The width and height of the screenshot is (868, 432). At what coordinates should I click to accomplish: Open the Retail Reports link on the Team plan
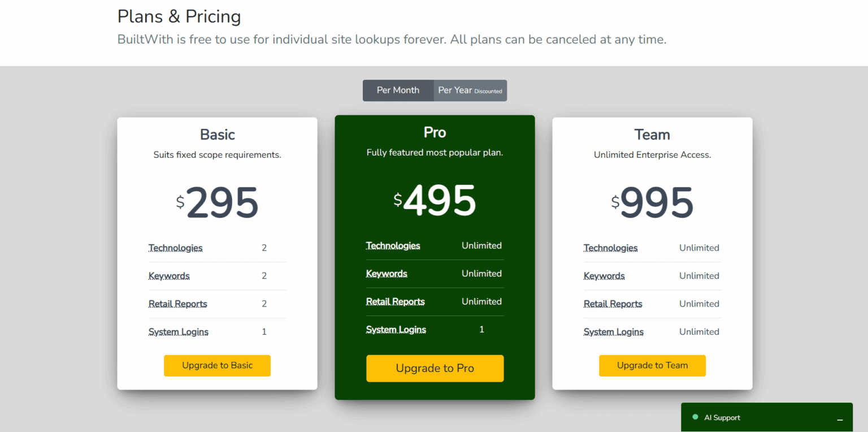613,304
